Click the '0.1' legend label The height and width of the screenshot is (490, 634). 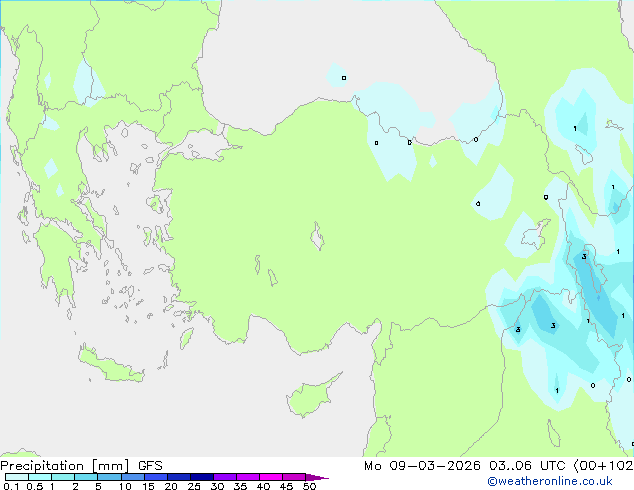click(x=11, y=486)
